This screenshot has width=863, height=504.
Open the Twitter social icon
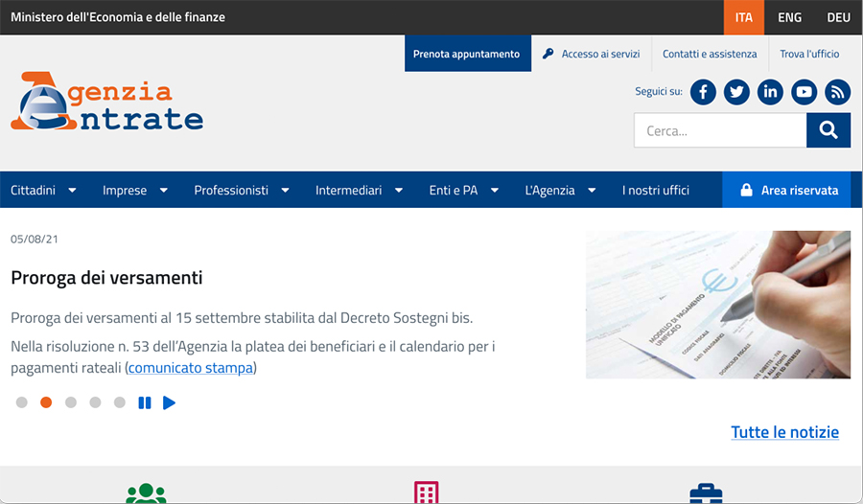click(x=736, y=92)
